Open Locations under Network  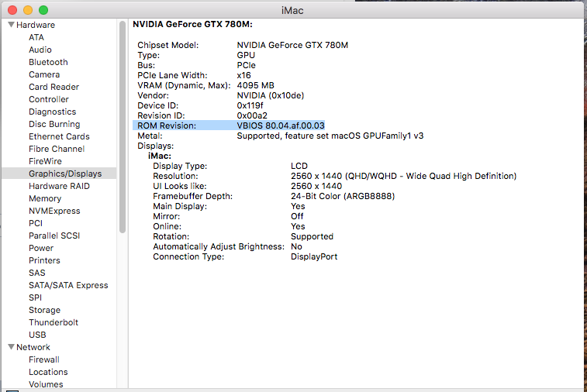tap(48, 372)
